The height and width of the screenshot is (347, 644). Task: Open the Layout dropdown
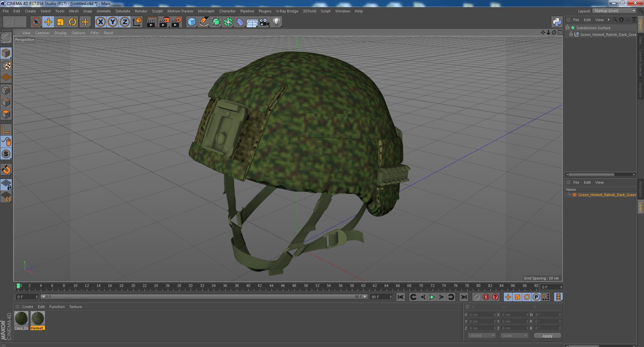pyautogui.click(x=614, y=11)
